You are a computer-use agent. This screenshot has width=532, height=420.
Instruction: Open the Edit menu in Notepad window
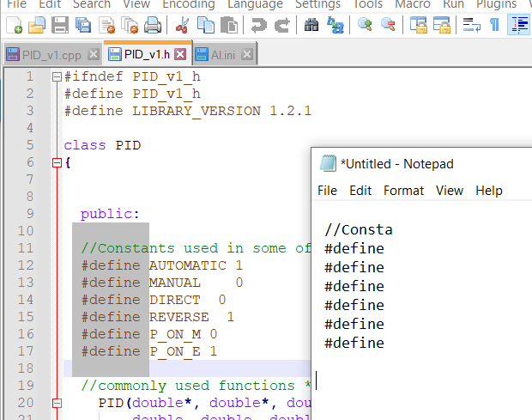(x=360, y=191)
